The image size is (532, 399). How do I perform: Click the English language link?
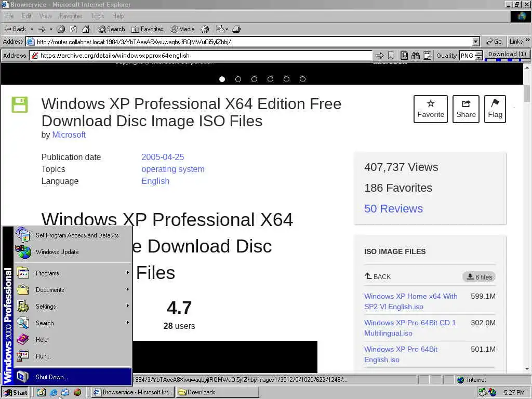[x=155, y=181]
